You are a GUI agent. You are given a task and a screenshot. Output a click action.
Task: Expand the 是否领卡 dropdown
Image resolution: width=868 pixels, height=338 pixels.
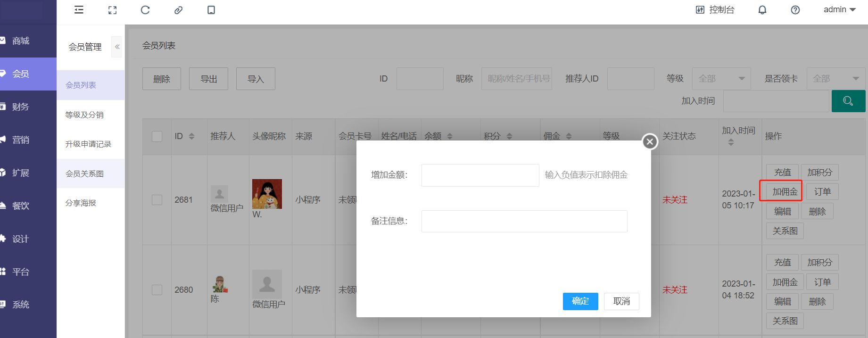(x=835, y=79)
